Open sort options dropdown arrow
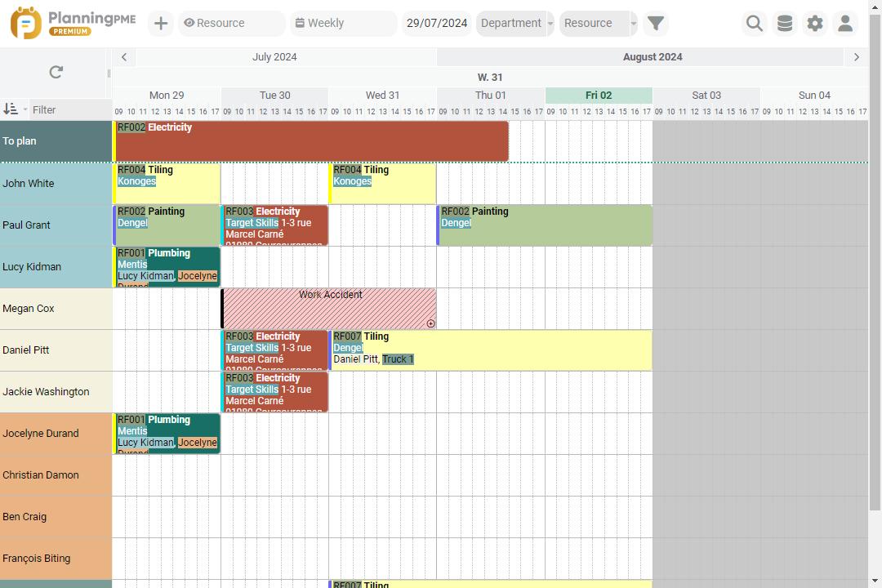The height and width of the screenshot is (588, 882). click(25, 109)
